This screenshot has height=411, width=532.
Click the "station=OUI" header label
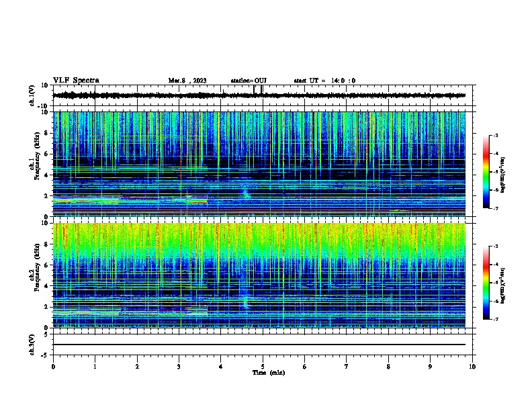coord(249,81)
